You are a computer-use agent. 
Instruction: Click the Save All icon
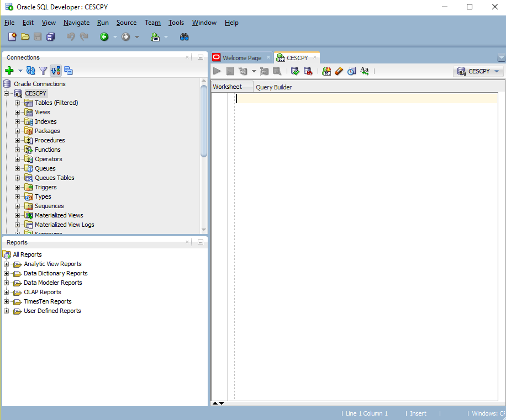(x=51, y=37)
